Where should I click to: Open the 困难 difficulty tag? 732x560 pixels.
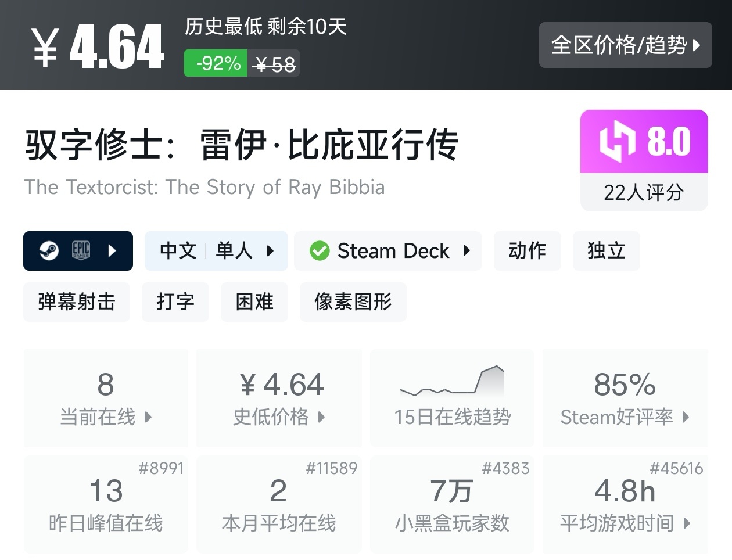(x=254, y=302)
